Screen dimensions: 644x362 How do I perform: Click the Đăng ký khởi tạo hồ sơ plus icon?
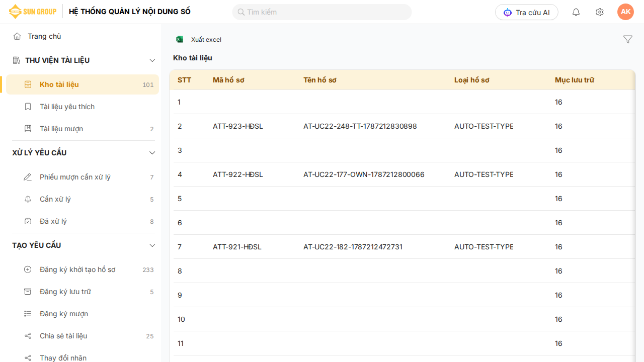(28, 269)
